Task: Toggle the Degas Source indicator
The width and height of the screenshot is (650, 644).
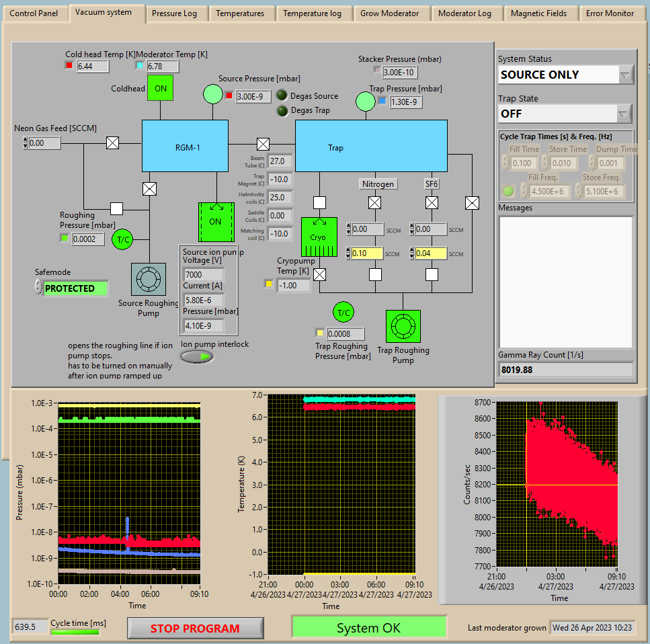Action: 282,96
